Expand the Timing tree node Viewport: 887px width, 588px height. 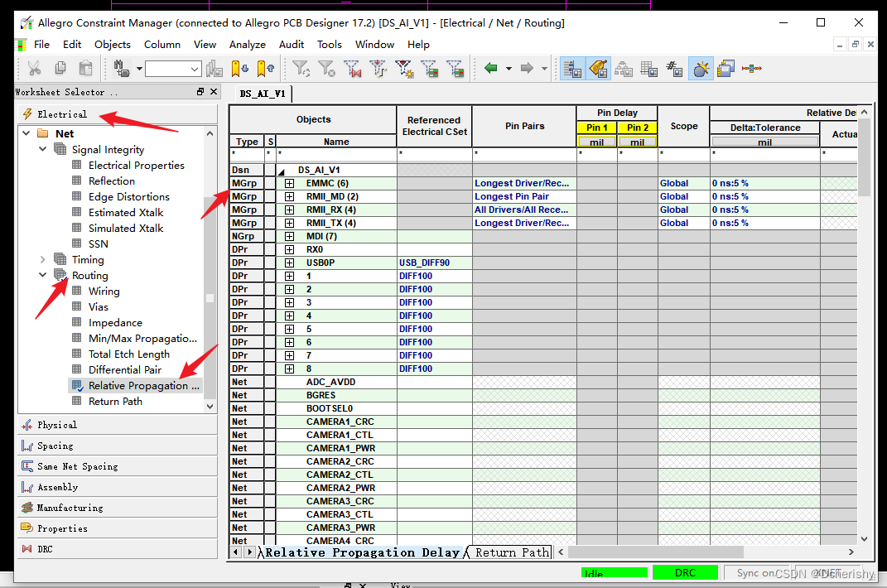coord(42,260)
